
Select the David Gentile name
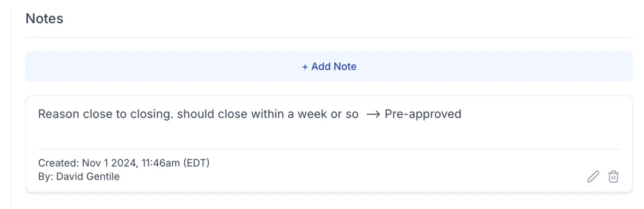(88, 176)
